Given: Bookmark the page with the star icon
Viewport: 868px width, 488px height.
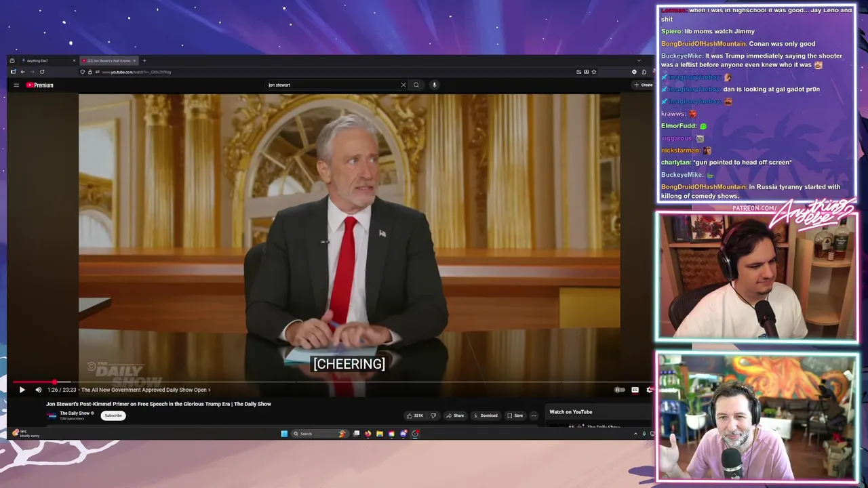Looking at the screenshot, I should tap(594, 72).
